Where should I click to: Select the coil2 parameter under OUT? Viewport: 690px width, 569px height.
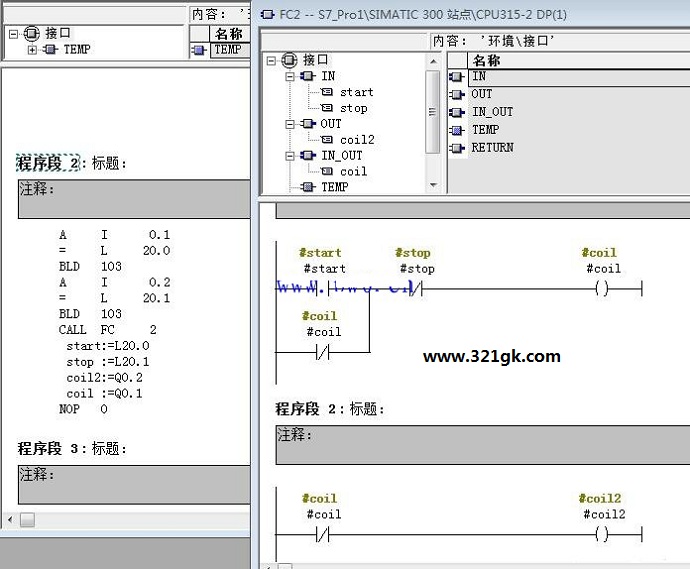[357, 140]
